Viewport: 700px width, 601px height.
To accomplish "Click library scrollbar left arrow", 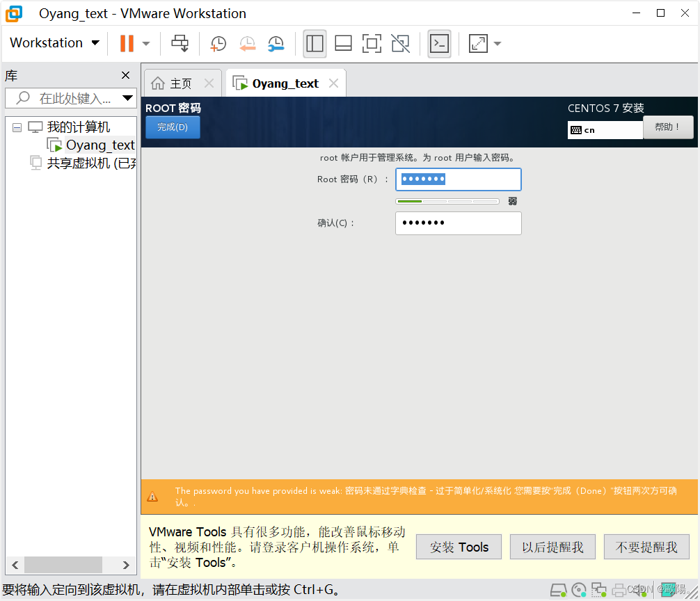I will click(x=15, y=566).
